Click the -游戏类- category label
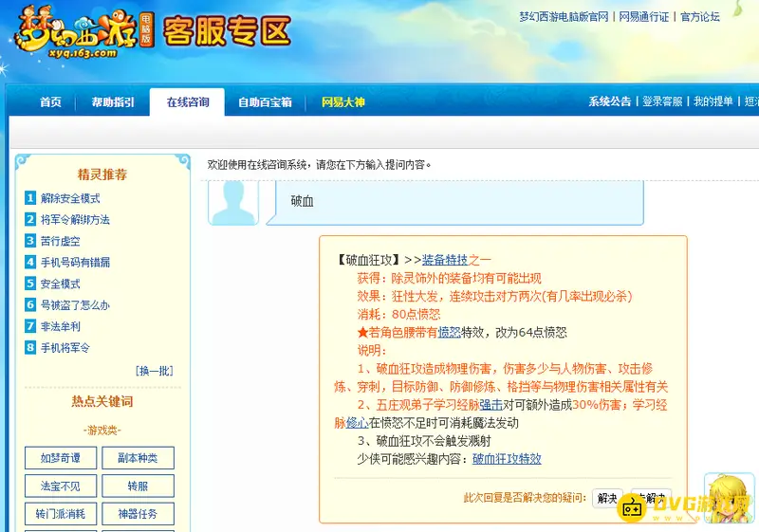The width and height of the screenshot is (759, 532). [x=102, y=431]
